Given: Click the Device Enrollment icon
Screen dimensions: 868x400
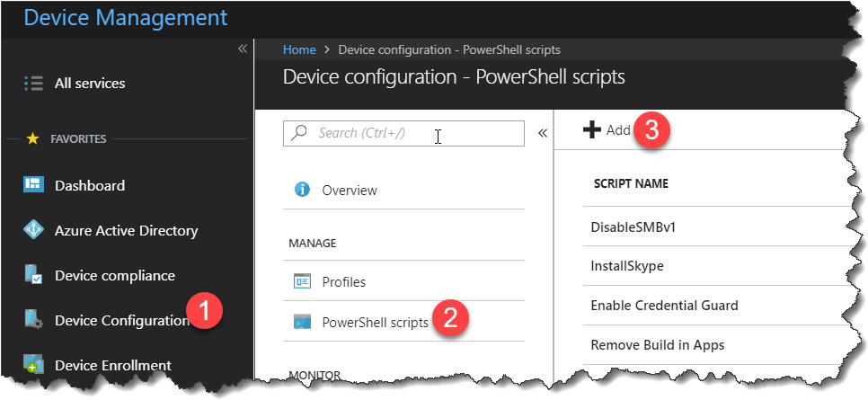Looking at the screenshot, I should click(x=34, y=365).
